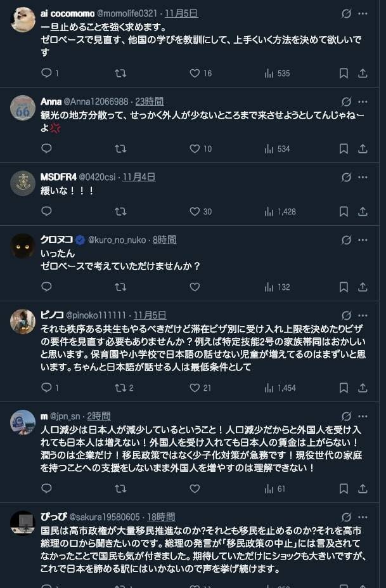
Task: Open the Anna profile avatar
Action: pyautogui.click(x=23, y=108)
